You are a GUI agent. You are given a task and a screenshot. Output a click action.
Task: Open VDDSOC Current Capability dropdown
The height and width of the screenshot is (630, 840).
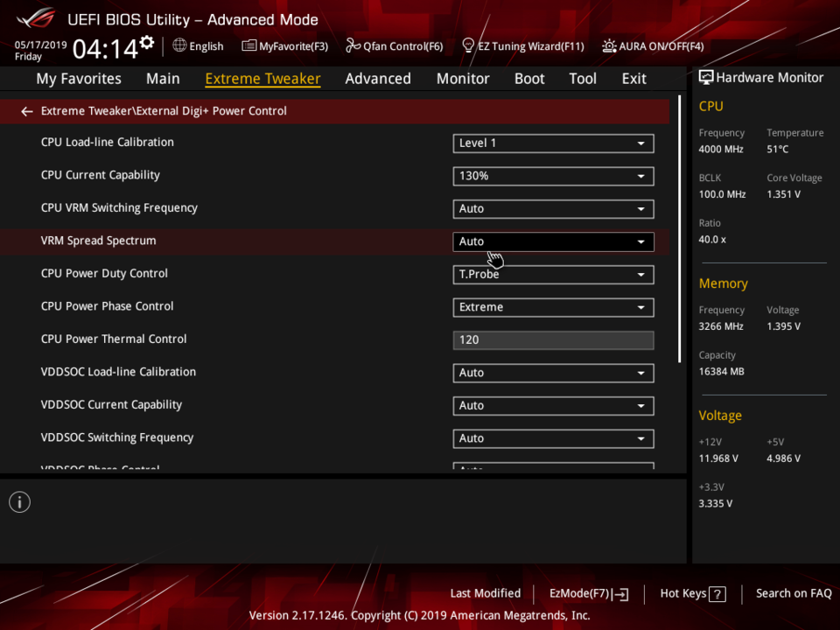point(553,405)
